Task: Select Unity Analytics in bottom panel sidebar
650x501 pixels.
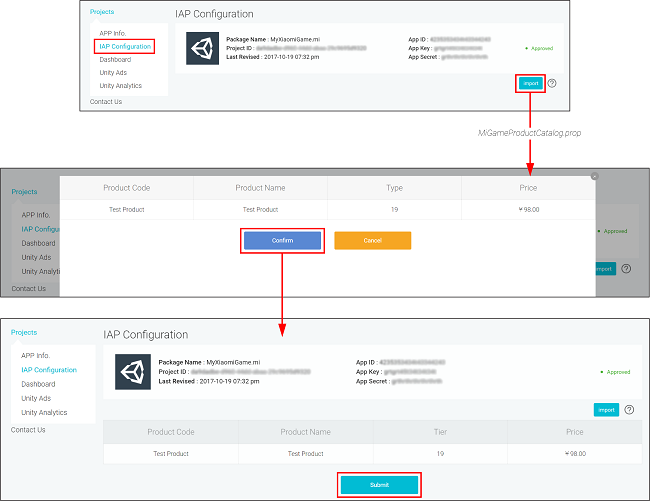Action: coord(44,412)
